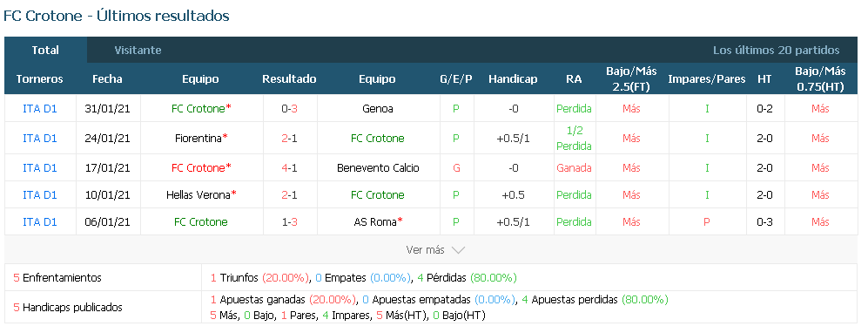The image size is (868, 333).
Task: Click the Ganada RA cell
Action: pyautogui.click(x=574, y=168)
